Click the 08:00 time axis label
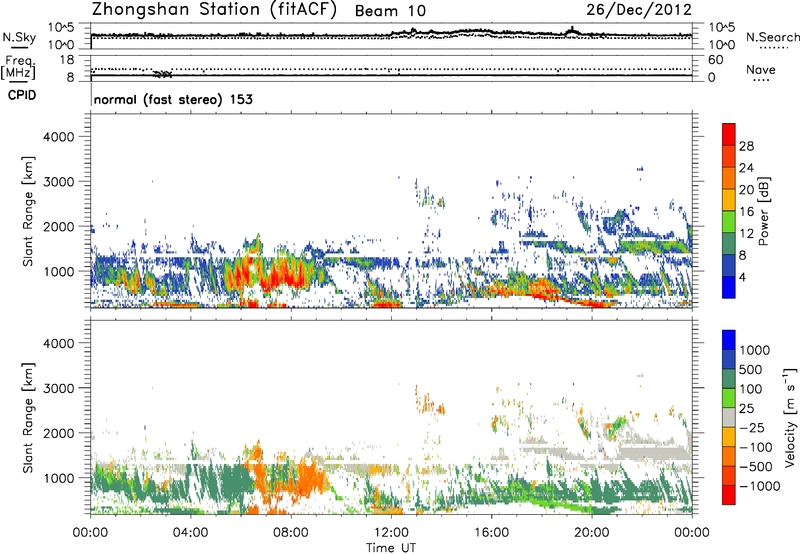Image resolution: width=800 pixels, height=554 pixels. (x=291, y=533)
